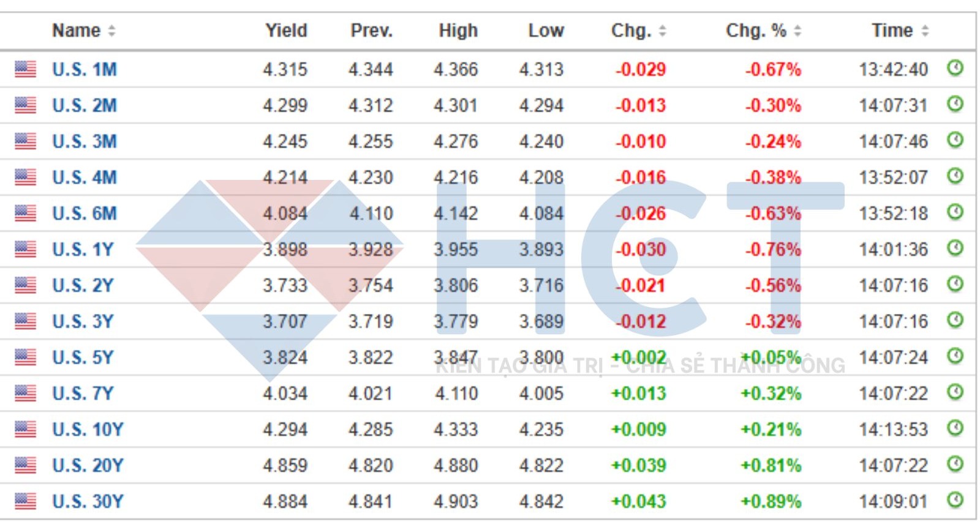Sort table by Time column arrows
This screenshot has height=522, width=980.
(925, 31)
